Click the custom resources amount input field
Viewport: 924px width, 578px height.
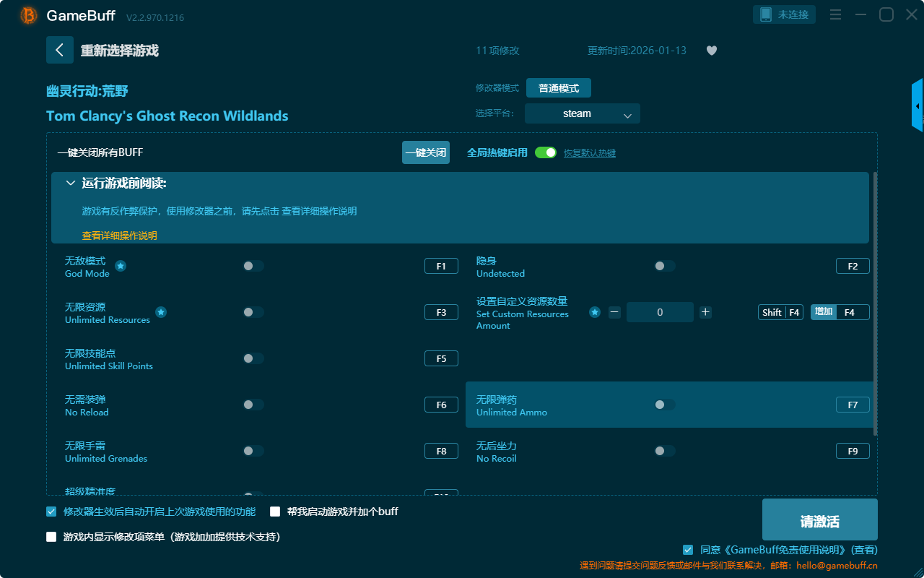[x=660, y=312]
